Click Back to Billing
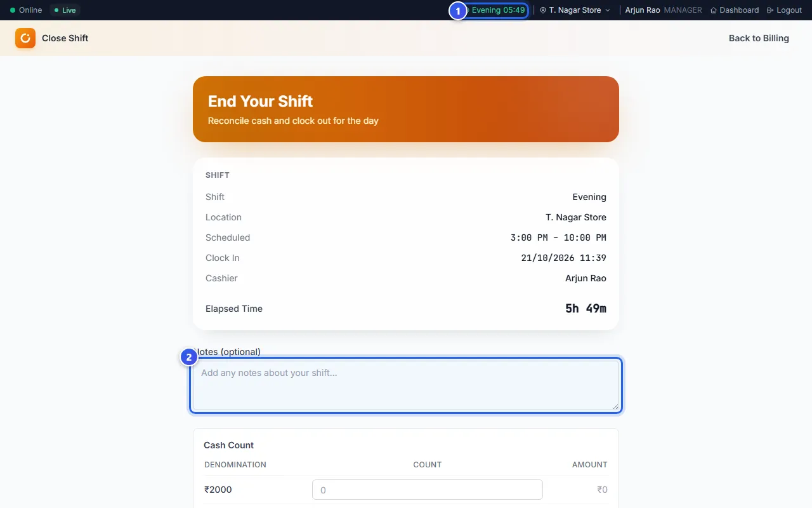The image size is (812, 508). pyautogui.click(x=759, y=38)
